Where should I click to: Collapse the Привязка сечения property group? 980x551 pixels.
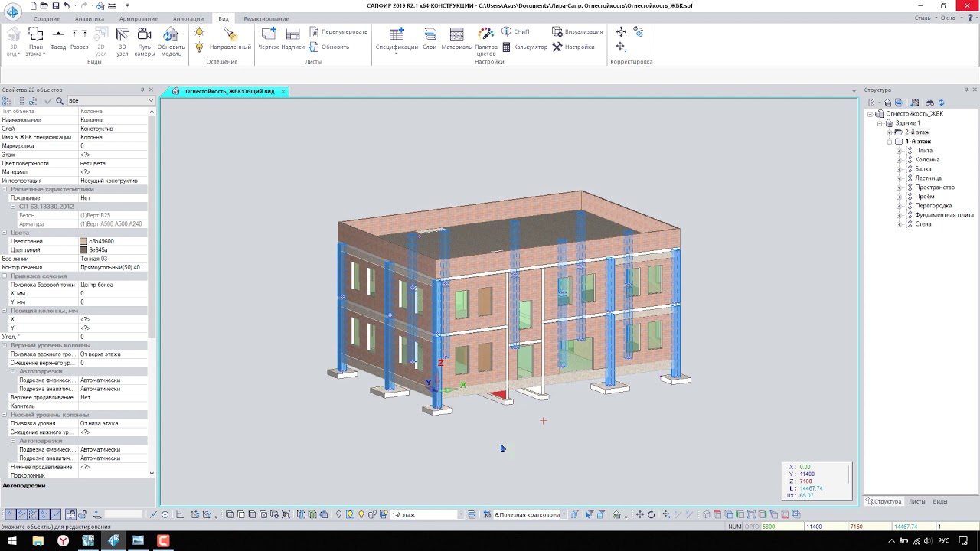[5, 276]
